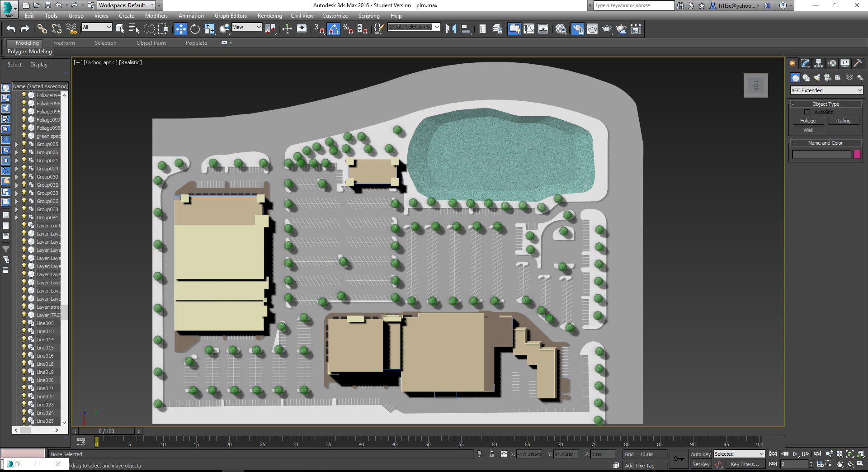This screenshot has height=472, width=868.
Task: Toggle the 3D Snaps button
Action: 319,29
